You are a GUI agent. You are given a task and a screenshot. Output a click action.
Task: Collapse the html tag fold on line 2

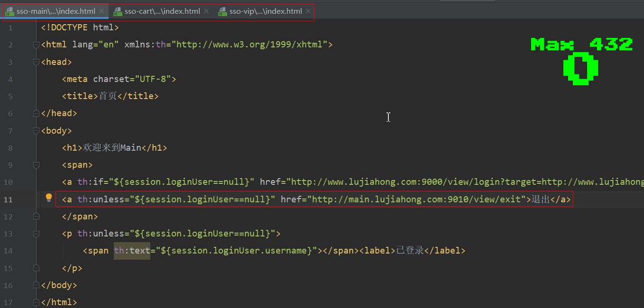36,45
